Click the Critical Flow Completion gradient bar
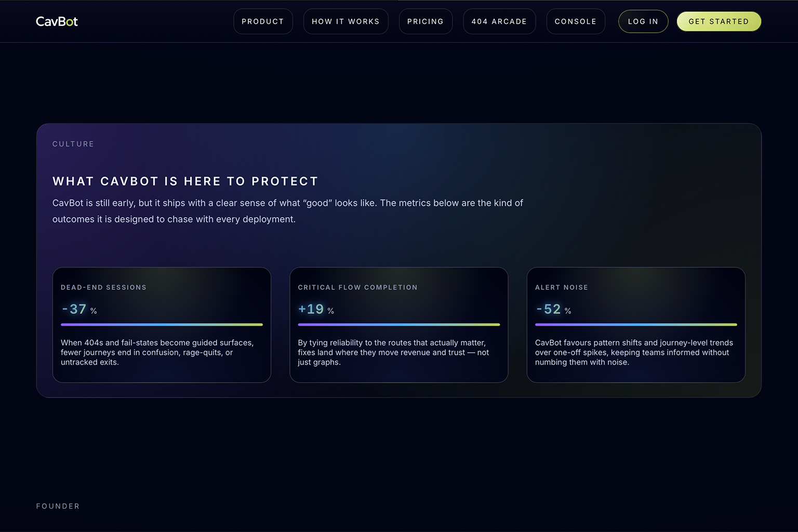Screen dimensions: 798x532 click(398, 325)
